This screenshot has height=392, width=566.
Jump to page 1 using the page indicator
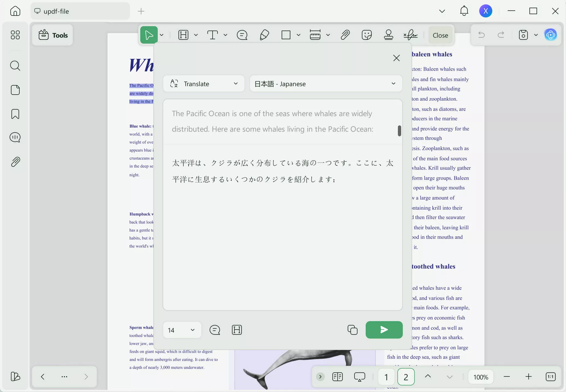click(386, 377)
